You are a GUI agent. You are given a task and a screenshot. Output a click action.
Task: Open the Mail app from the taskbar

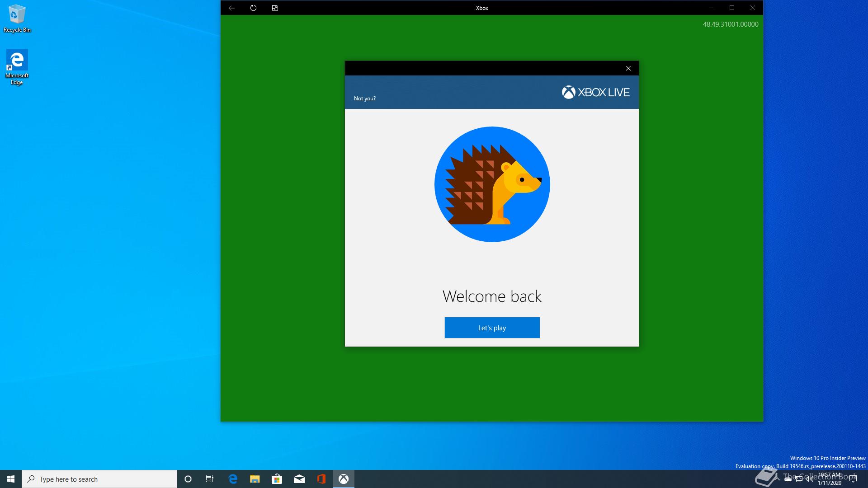299,479
